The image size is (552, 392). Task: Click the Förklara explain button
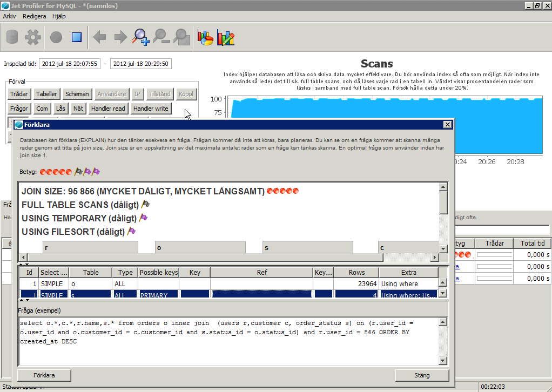(x=44, y=375)
